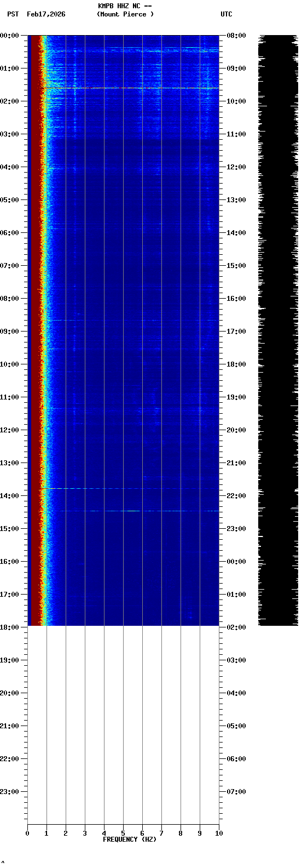Screen dimensions: 302x868
Task: Click the PST '15:00' time label
Action: click(x=10, y=529)
